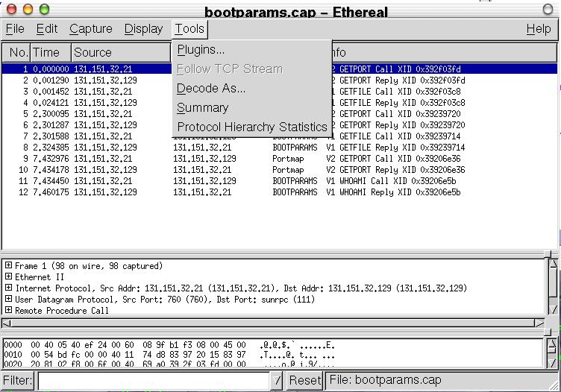Select packet 2 at time 0.001290
Image resolution: width=561 pixels, height=392 pixels.
(x=279, y=80)
